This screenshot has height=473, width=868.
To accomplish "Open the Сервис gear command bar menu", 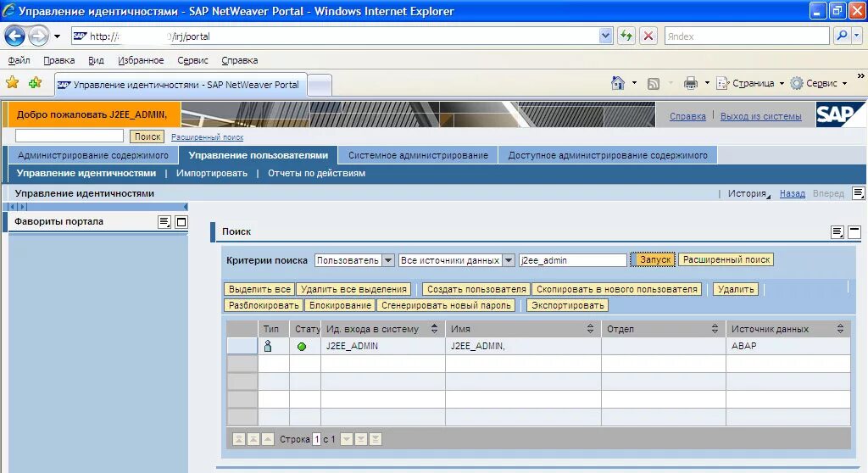I will (819, 83).
